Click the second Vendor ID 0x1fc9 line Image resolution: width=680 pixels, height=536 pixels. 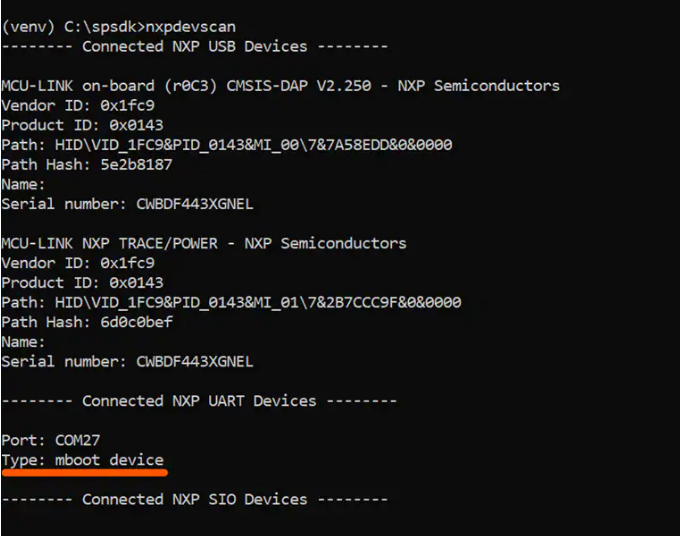coord(78,263)
